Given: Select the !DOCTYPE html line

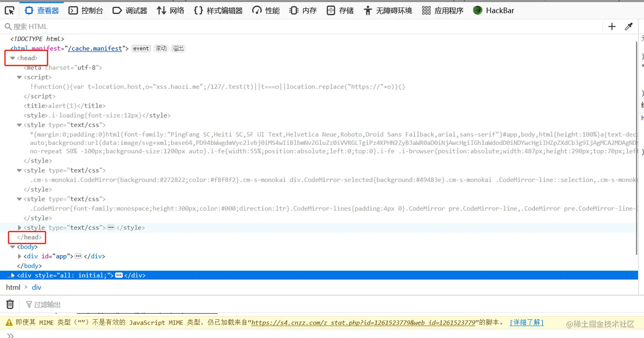Looking at the screenshot, I should coord(37,39).
